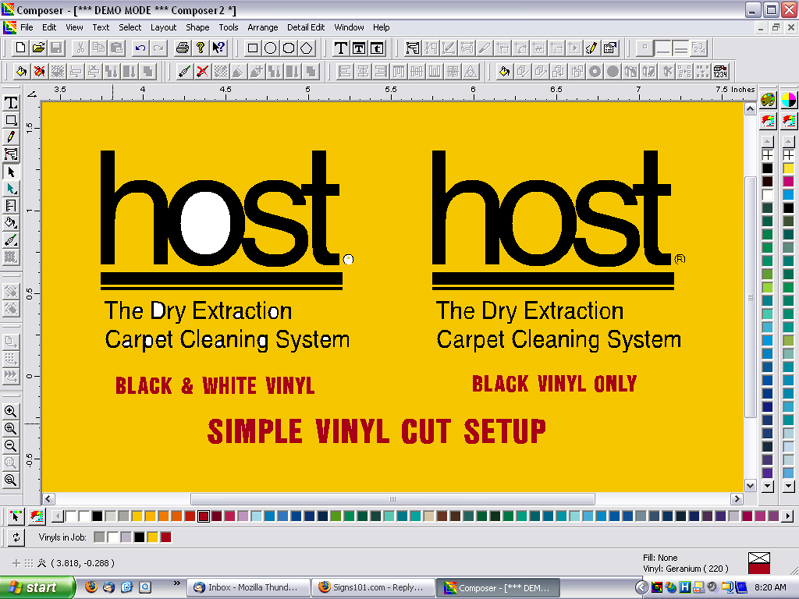
Task: Launch Firefox from the quick launch bar
Action: pyautogui.click(x=91, y=587)
